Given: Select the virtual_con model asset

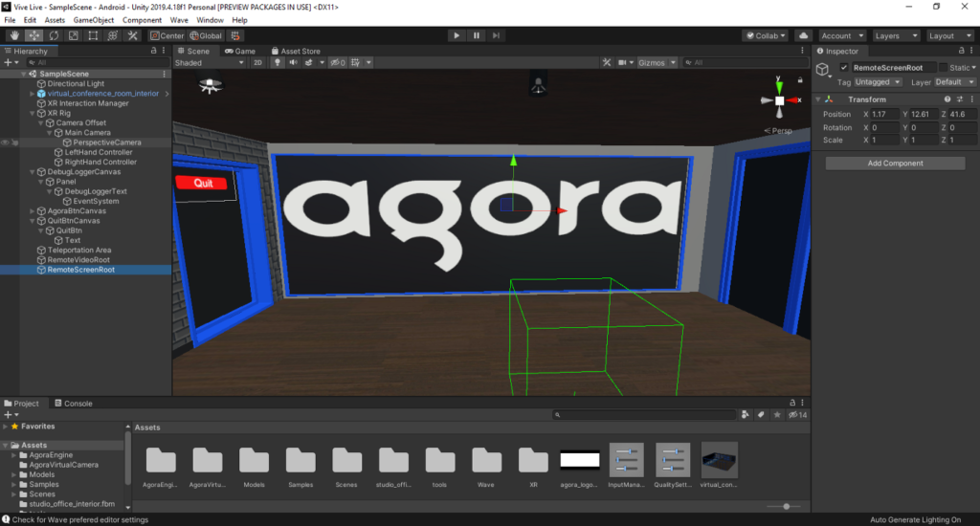Looking at the screenshot, I should (x=719, y=466).
